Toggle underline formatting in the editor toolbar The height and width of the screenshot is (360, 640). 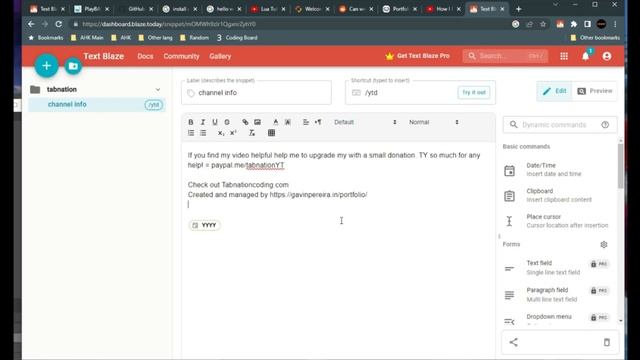tap(215, 122)
